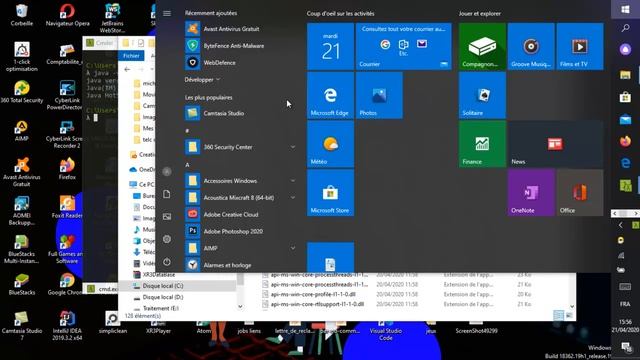This screenshot has width=640, height=360.
Task: Open the Microsoft Store tile
Action: (330, 193)
